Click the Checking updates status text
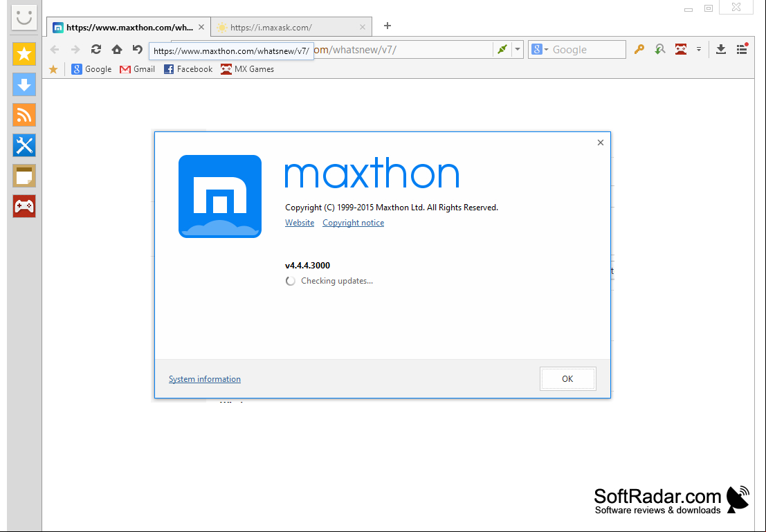766x532 pixels. 336,281
